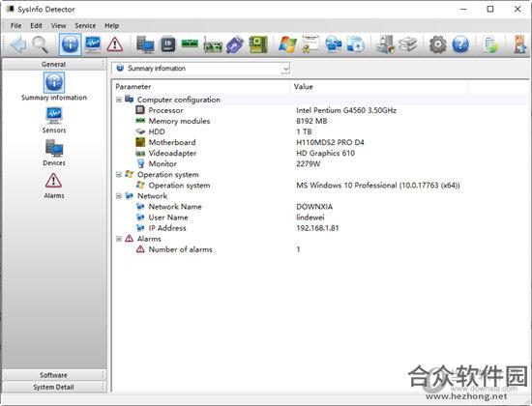Click the purple USB drive toolbar icon
The width and height of the screenshot is (532, 406).
pyautogui.click(x=235, y=44)
